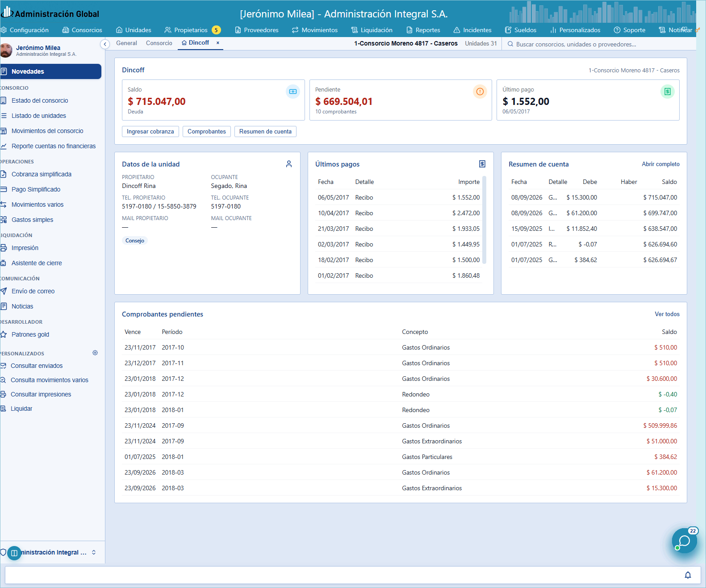Viewport: 706px width, 588px height.
Task: Open the chat bubble with 22 badge
Action: point(684,541)
